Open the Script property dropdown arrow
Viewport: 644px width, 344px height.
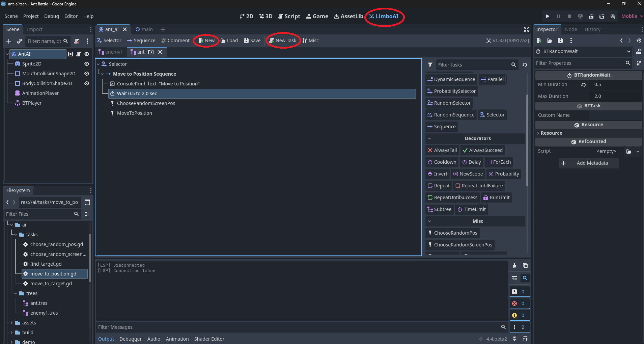[x=638, y=152]
